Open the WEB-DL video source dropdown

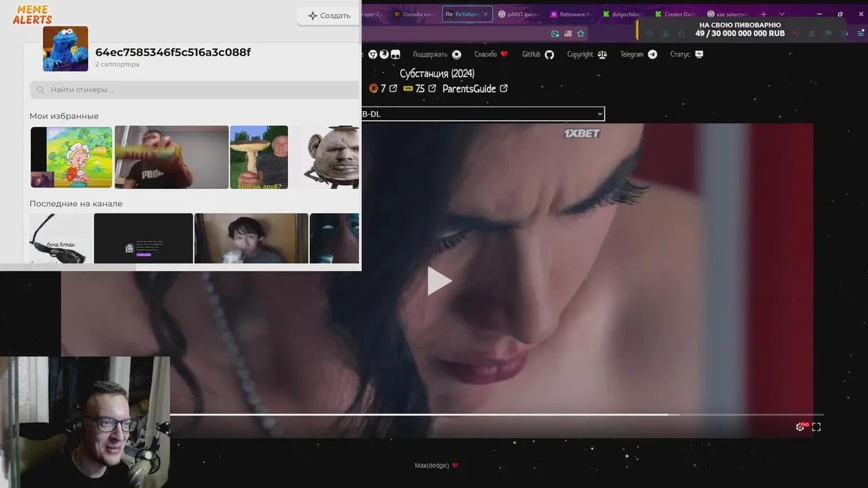tap(483, 114)
